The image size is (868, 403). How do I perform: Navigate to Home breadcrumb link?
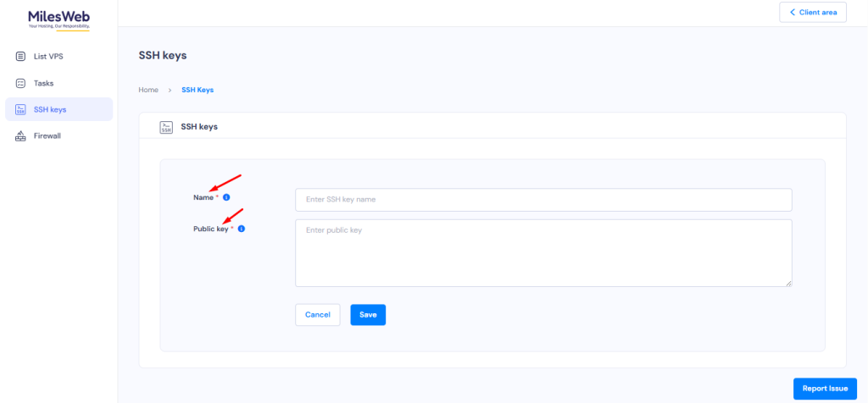click(x=148, y=90)
